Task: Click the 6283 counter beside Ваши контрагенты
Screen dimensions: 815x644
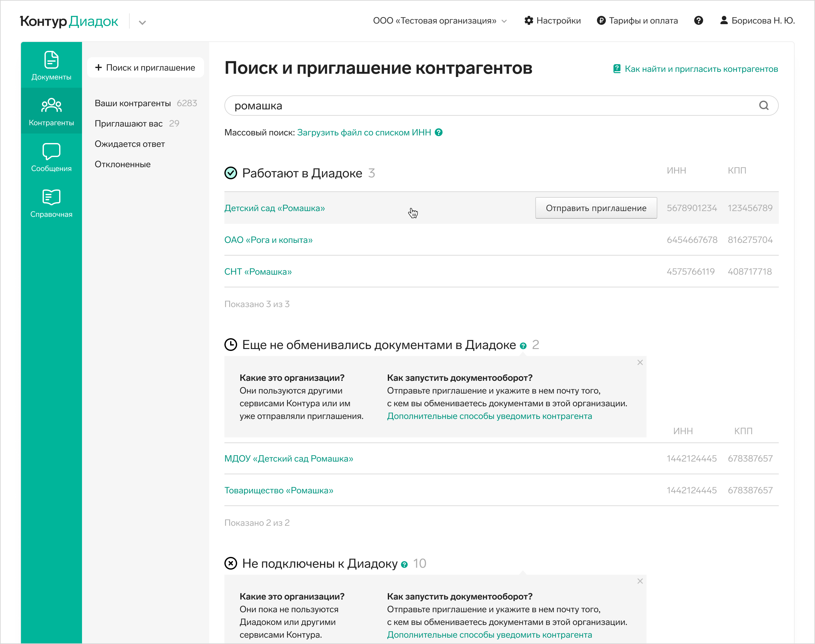Action: pyautogui.click(x=187, y=103)
